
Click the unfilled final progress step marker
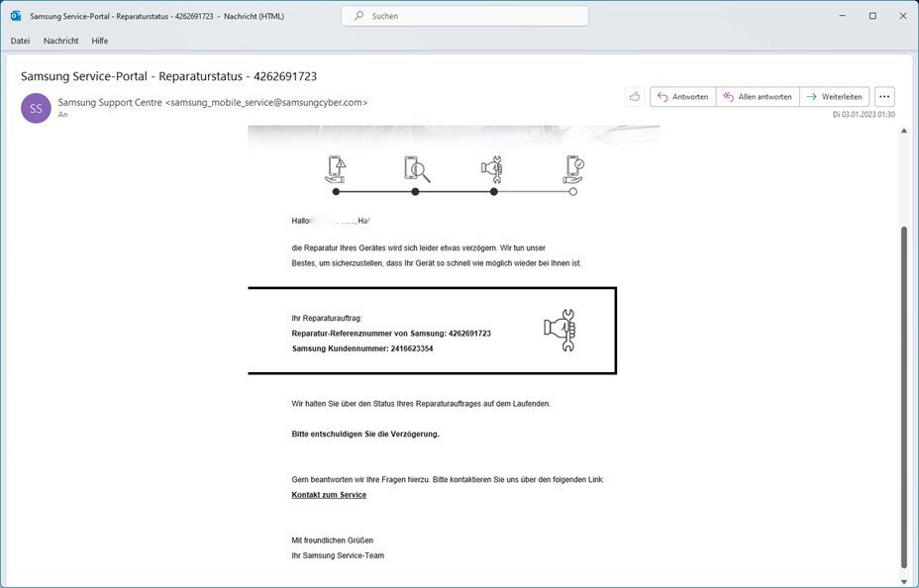click(x=573, y=191)
